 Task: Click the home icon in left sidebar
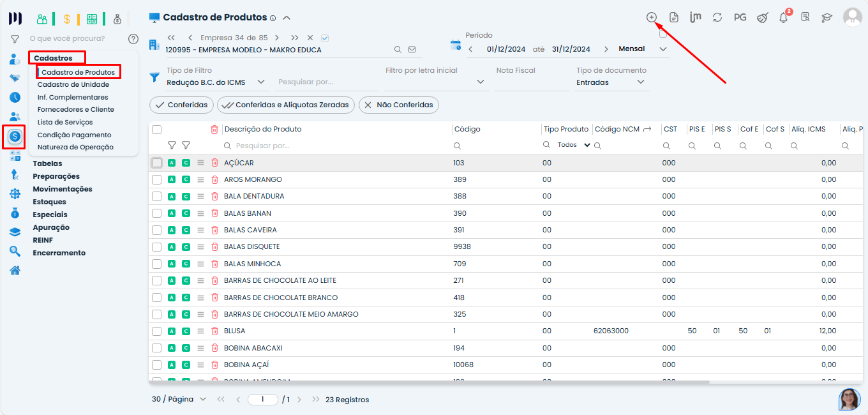[15, 270]
